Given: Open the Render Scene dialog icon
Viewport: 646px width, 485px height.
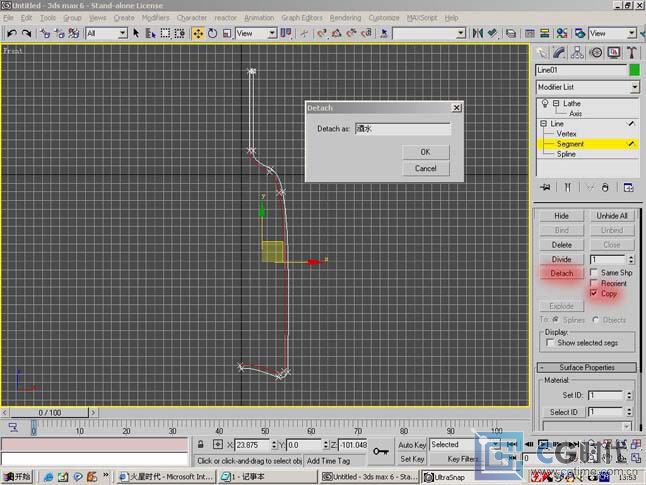Looking at the screenshot, I should (580, 33).
